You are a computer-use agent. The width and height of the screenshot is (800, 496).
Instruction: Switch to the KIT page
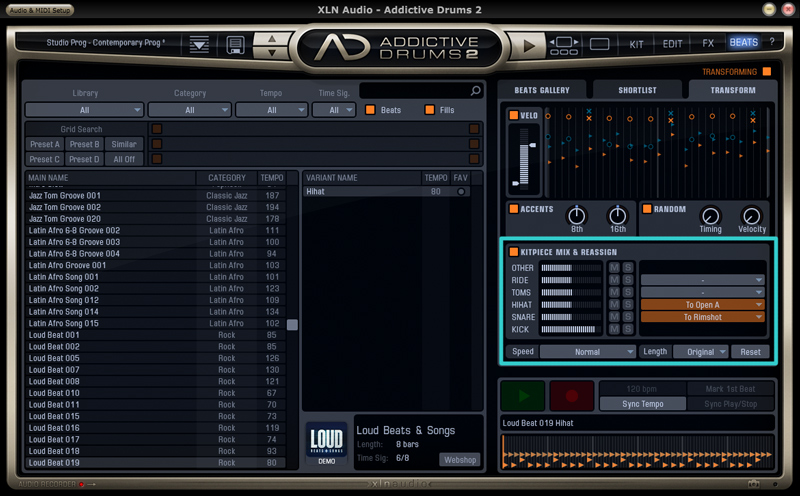[x=636, y=44]
